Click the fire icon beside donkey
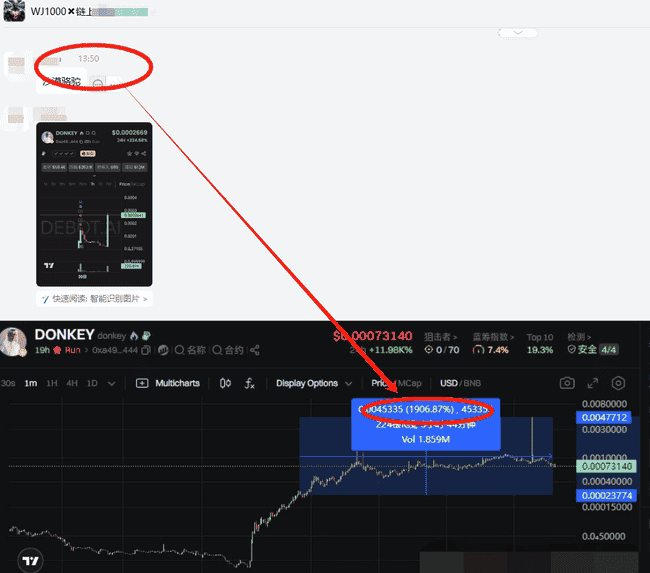The height and width of the screenshot is (573, 650). pyautogui.click(x=134, y=335)
